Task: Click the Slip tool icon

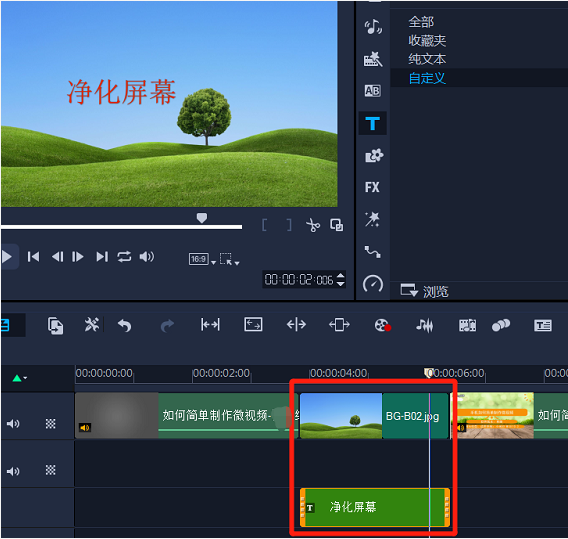Action: 253,325
